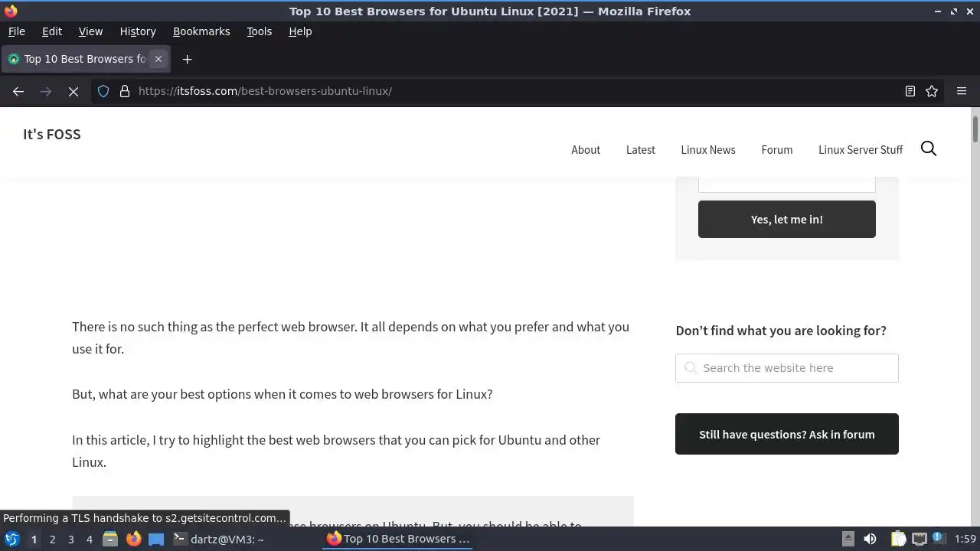Toggle reader view icon
The height and width of the screenshot is (551, 980).
[x=910, y=91]
